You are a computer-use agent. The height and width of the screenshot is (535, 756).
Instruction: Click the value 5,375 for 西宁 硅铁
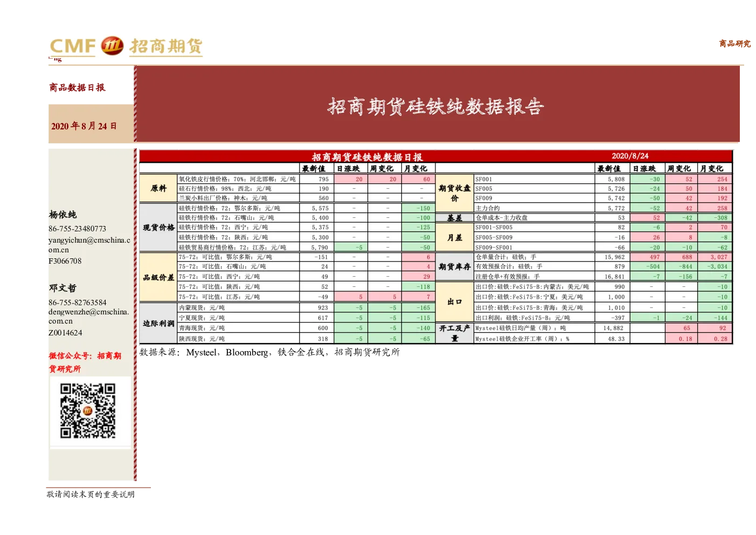coord(320,227)
